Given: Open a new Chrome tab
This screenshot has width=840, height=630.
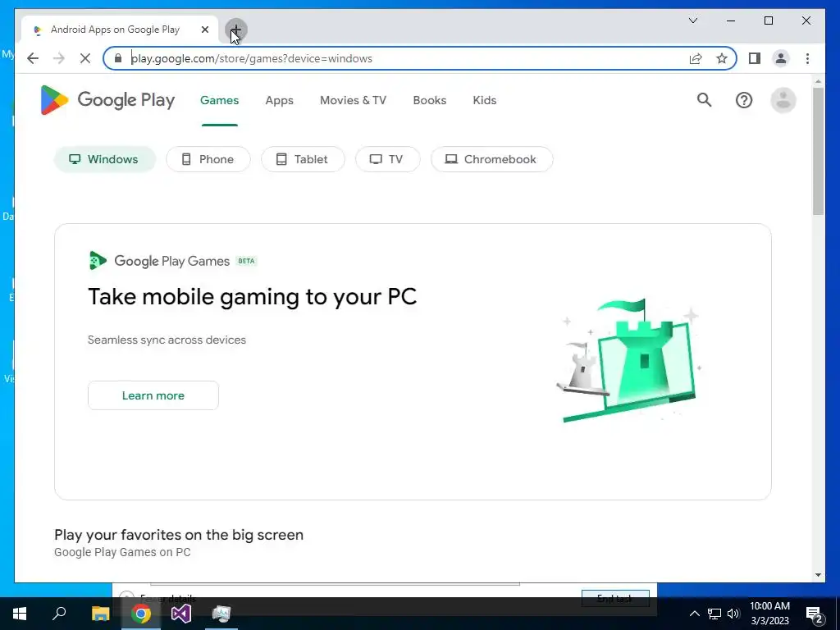Looking at the screenshot, I should click(x=235, y=30).
